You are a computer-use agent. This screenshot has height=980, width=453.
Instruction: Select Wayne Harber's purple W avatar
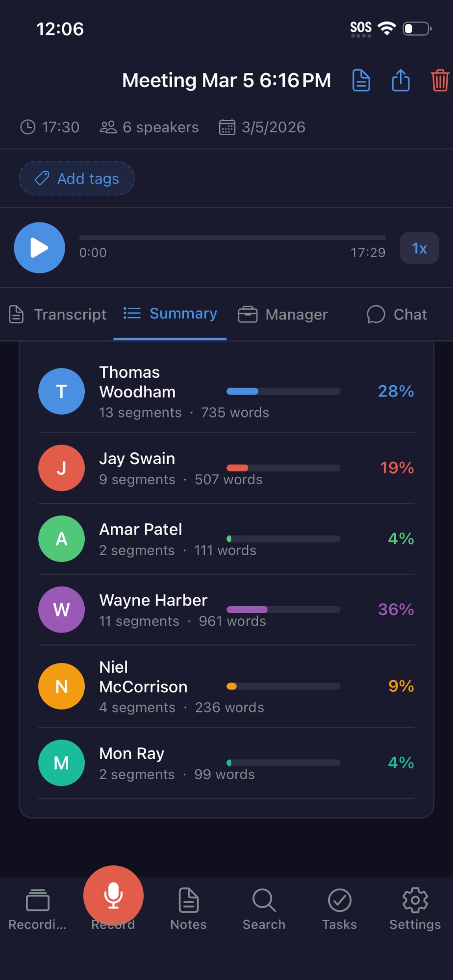62,610
